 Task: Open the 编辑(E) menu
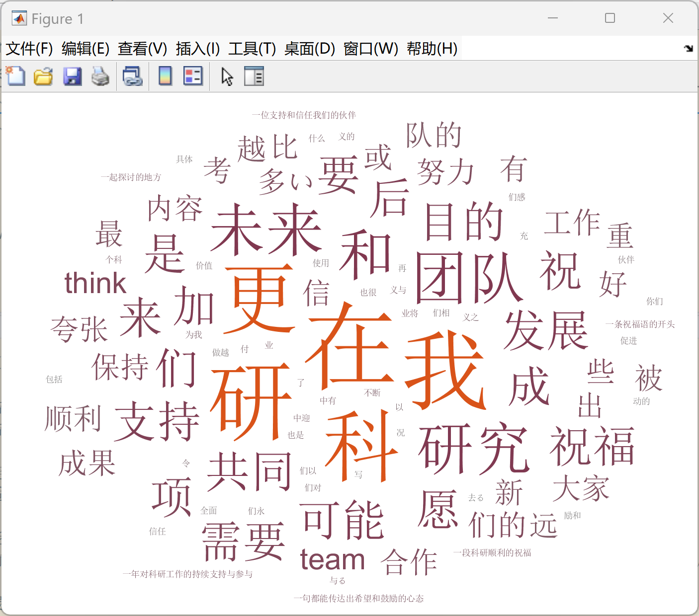click(x=86, y=49)
